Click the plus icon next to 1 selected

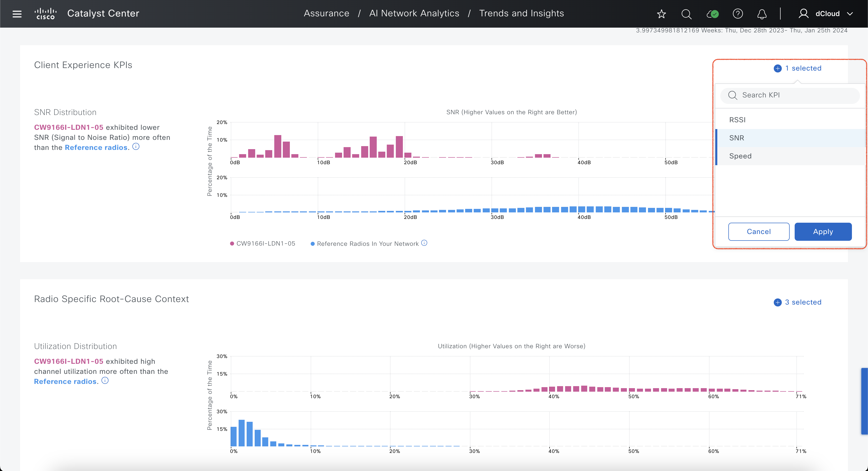coord(777,68)
